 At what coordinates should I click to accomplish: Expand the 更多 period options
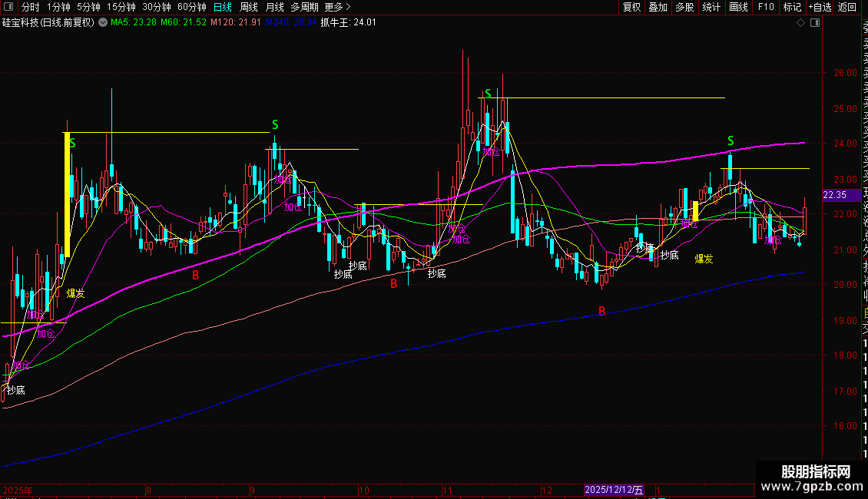click(x=338, y=7)
